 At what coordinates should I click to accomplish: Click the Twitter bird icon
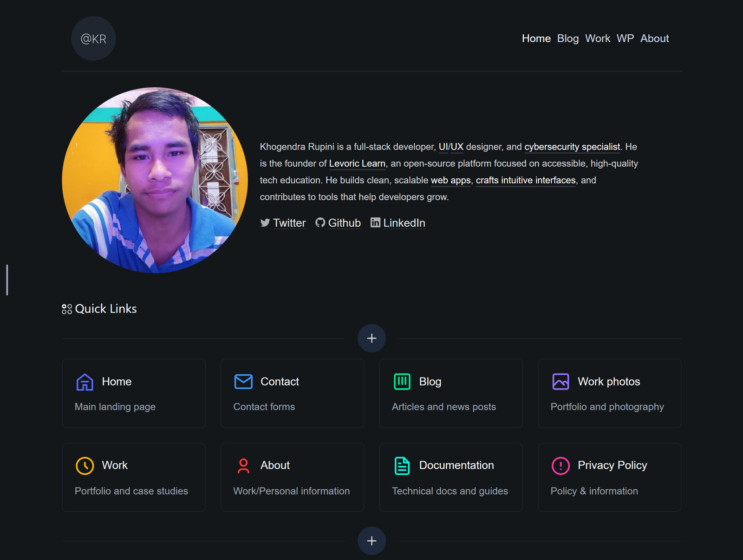[265, 223]
